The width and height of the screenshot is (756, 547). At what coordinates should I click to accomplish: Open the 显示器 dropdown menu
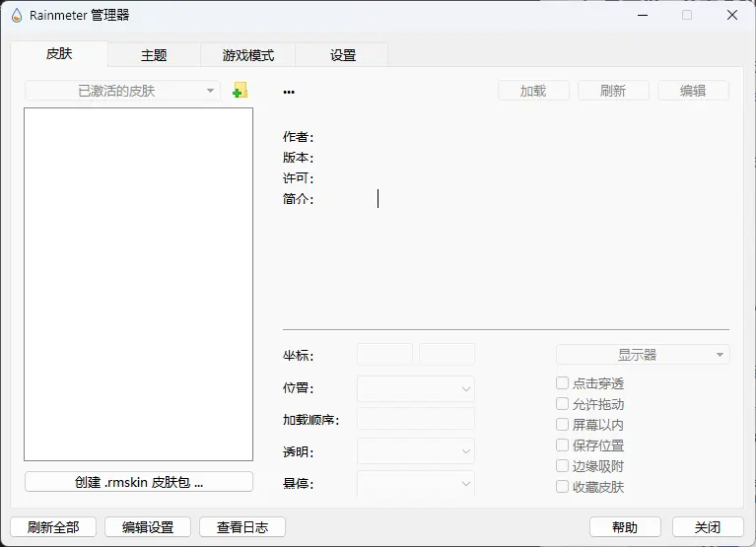pyautogui.click(x=643, y=355)
